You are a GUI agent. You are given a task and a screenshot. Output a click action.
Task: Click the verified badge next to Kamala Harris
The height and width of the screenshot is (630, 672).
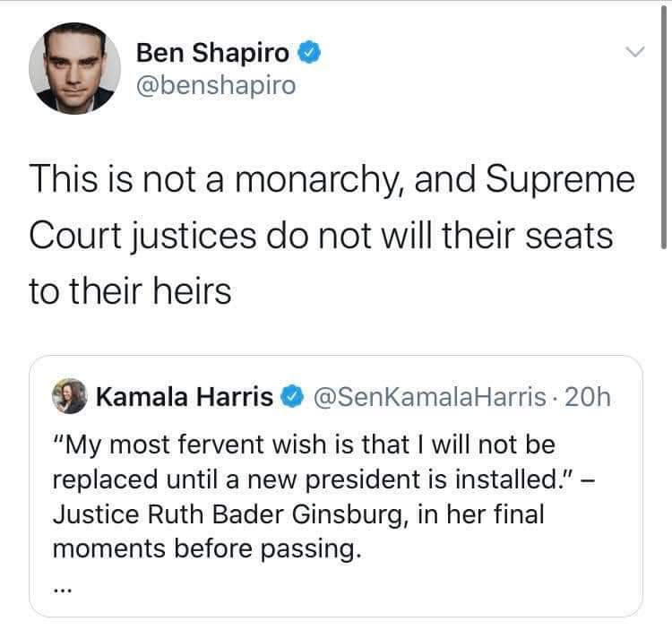[x=292, y=395]
